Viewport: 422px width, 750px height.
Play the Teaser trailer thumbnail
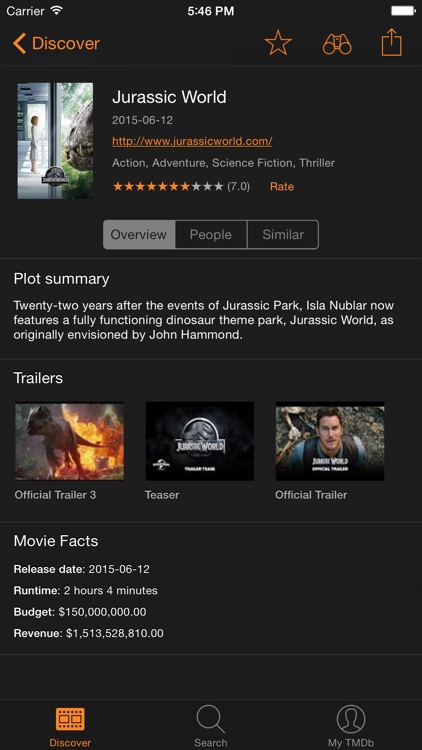(200, 441)
